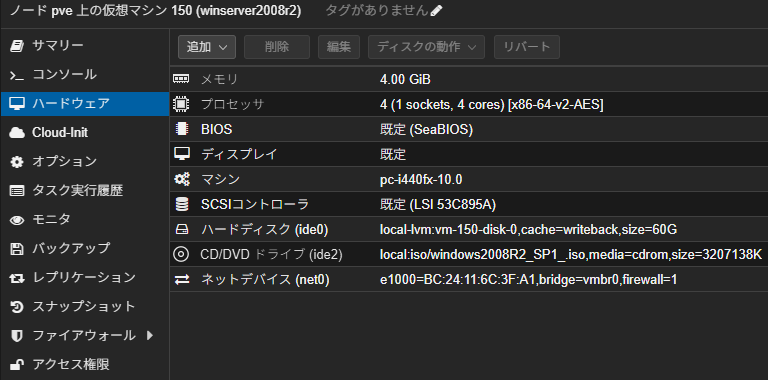Switch to the レプリケーション tab
This screenshot has width=768, height=380.
[84, 278]
